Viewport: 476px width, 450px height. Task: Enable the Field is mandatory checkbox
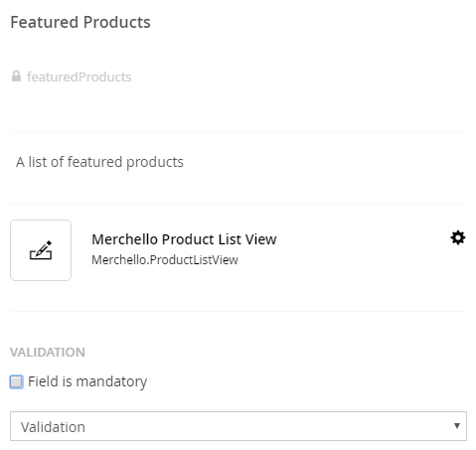17,381
